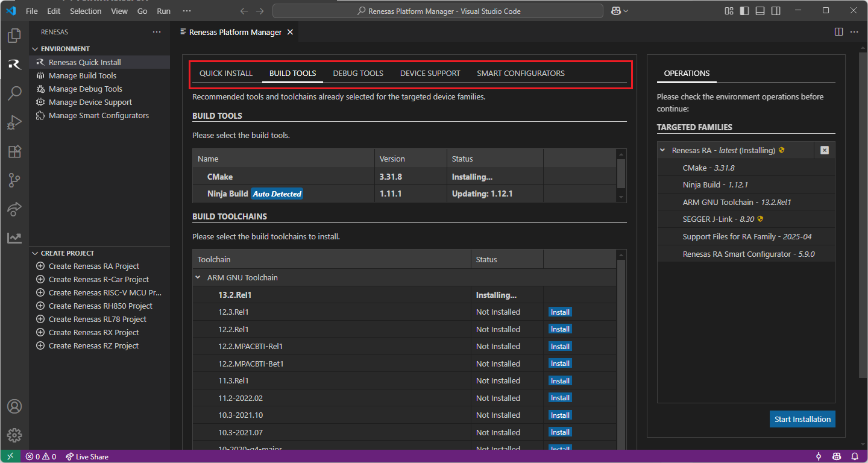Open Source Control view
The width and height of the screenshot is (868, 463).
click(x=14, y=180)
